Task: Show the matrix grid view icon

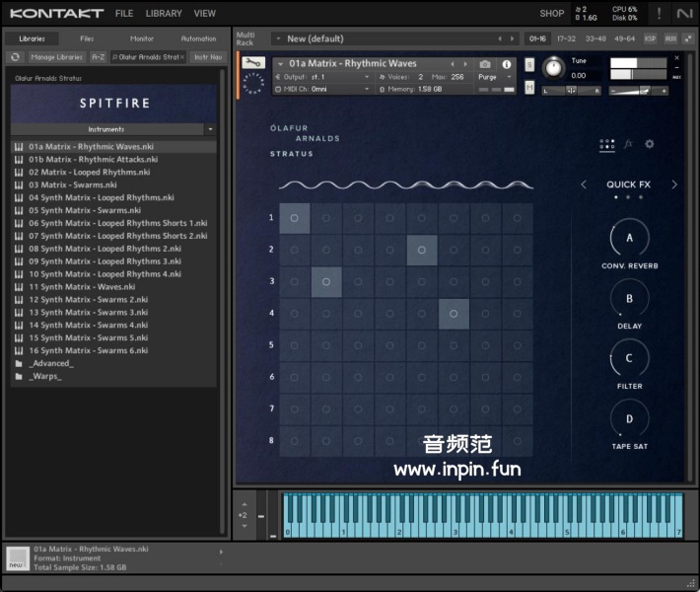Action: [607, 144]
